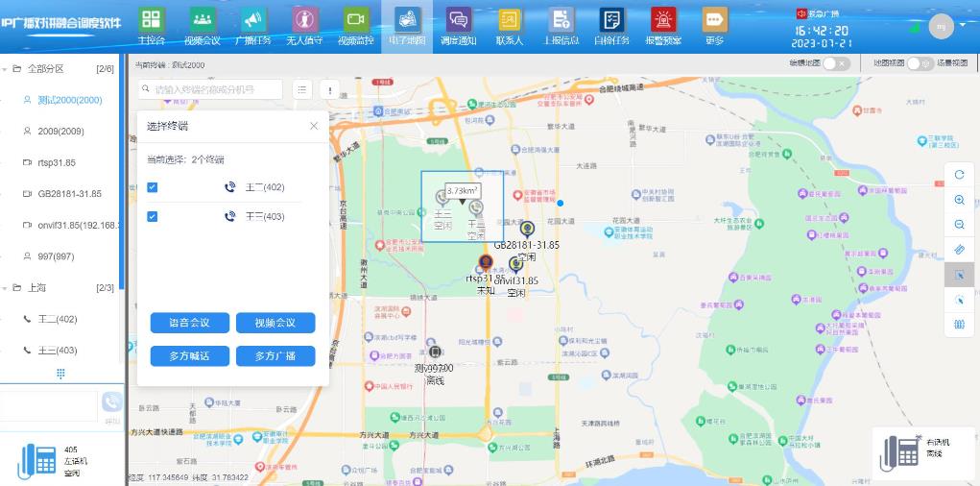Uncheck the 王三(403) checkbox
Screen dimensions: 980x486
click(x=152, y=216)
